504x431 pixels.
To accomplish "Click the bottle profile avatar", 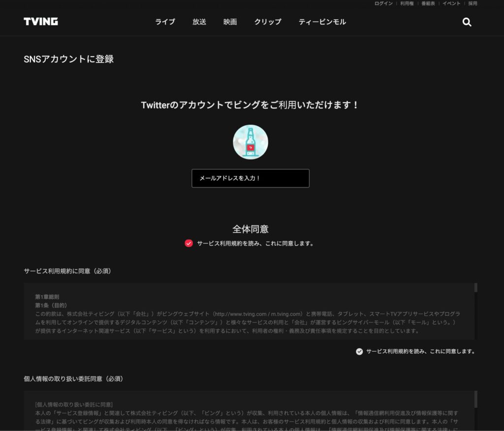I will coord(251,142).
